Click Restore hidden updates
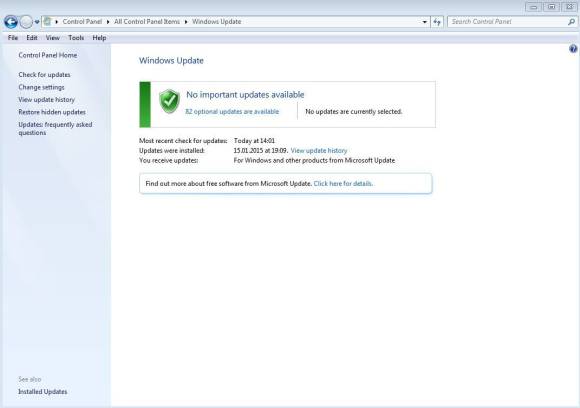 (52, 112)
